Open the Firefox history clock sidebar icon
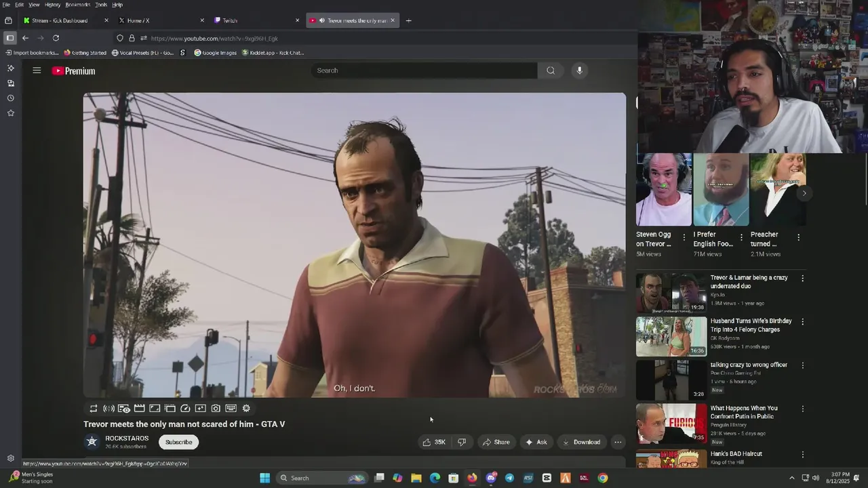This screenshot has height=488, width=868. click(x=10, y=98)
